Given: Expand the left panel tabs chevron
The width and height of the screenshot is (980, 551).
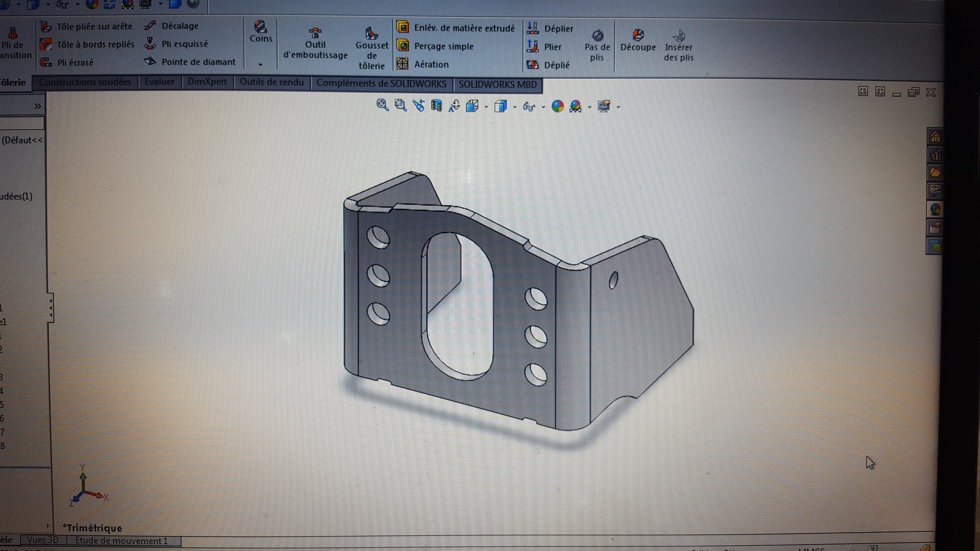Looking at the screenshot, I should [x=37, y=106].
